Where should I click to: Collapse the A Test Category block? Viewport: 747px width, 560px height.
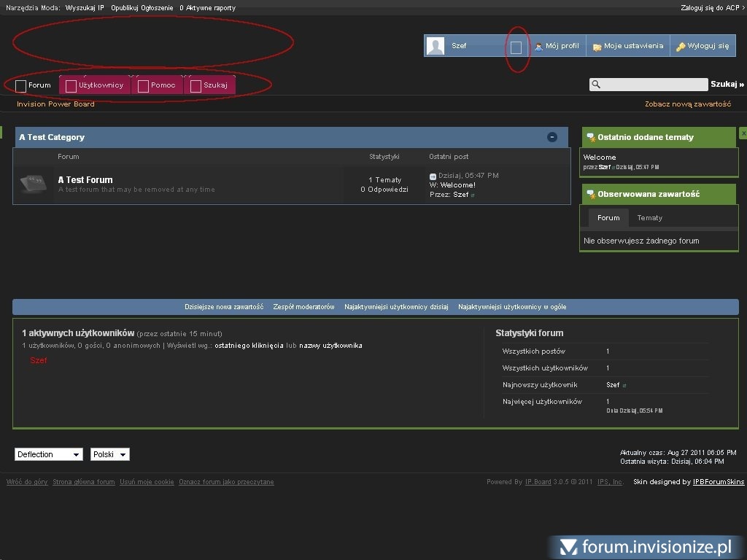coord(552,137)
